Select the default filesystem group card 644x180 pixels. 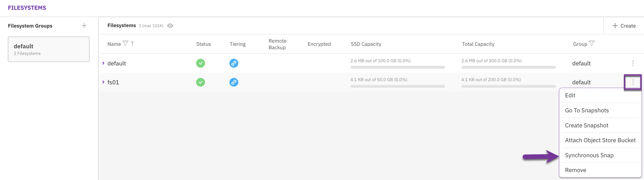pyautogui.click(x=49, y=49)
